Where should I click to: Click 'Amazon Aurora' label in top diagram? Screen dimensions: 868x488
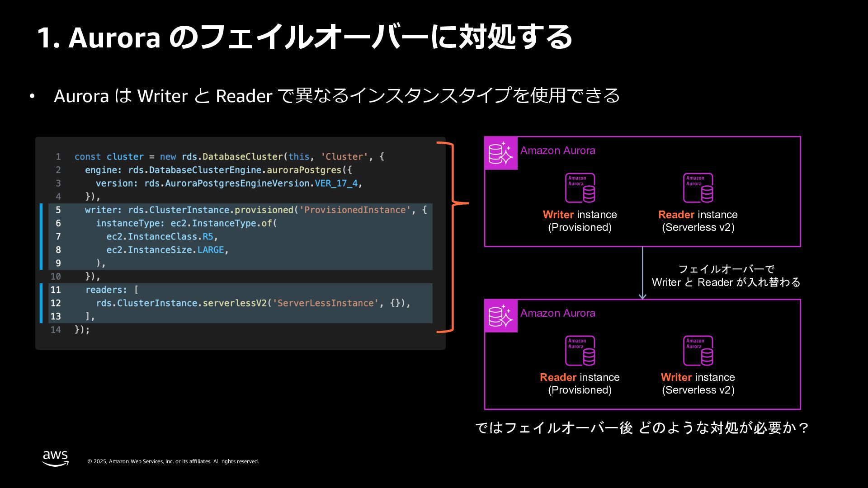[558, 150]
